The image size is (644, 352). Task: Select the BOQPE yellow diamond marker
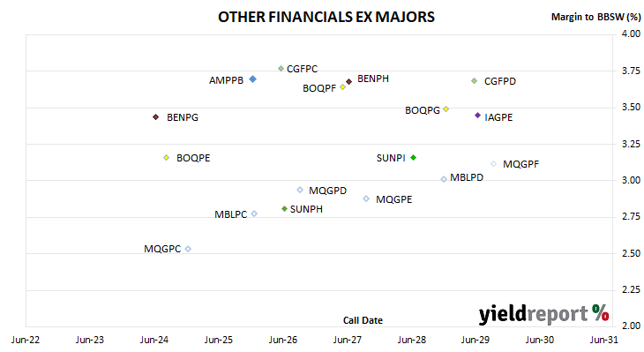click(x=167, y=158)
